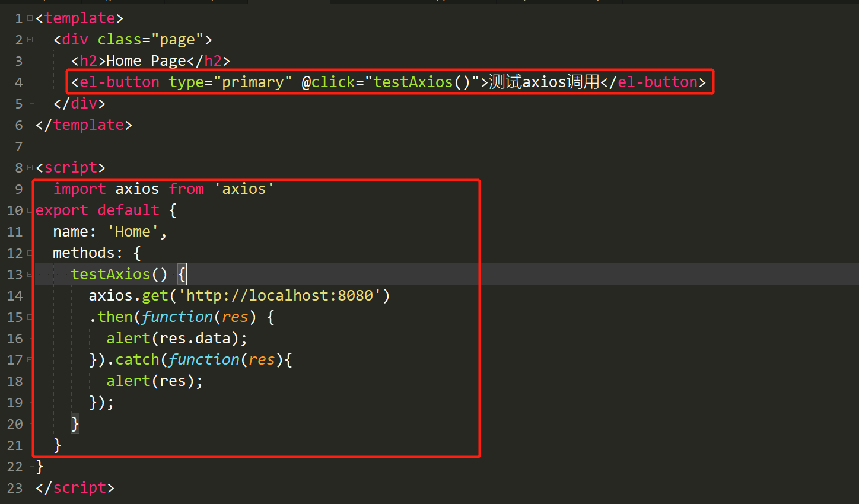
Task: Click the 'axios' import string on line 9
Action: pos(244,189)
